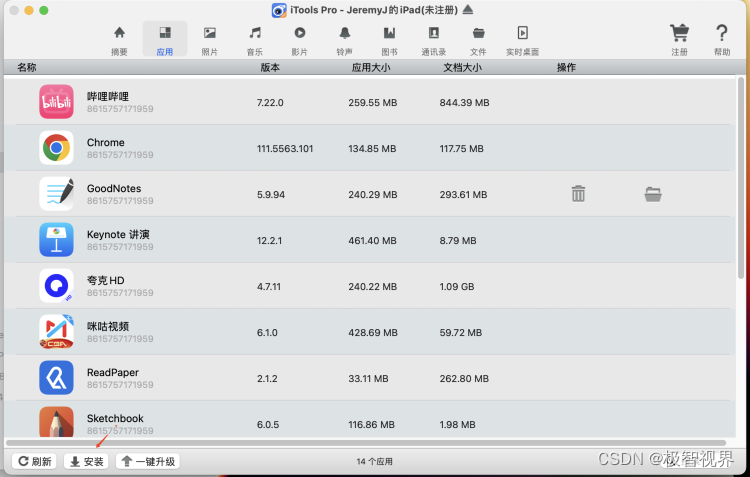Select the GoodNotes app name text
Screen dimensions: 750x477
(x=114, y=189)
